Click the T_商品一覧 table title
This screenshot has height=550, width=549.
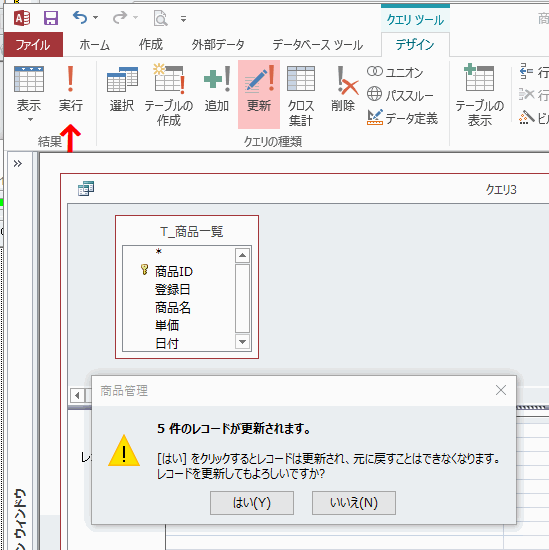coord(191,232)
